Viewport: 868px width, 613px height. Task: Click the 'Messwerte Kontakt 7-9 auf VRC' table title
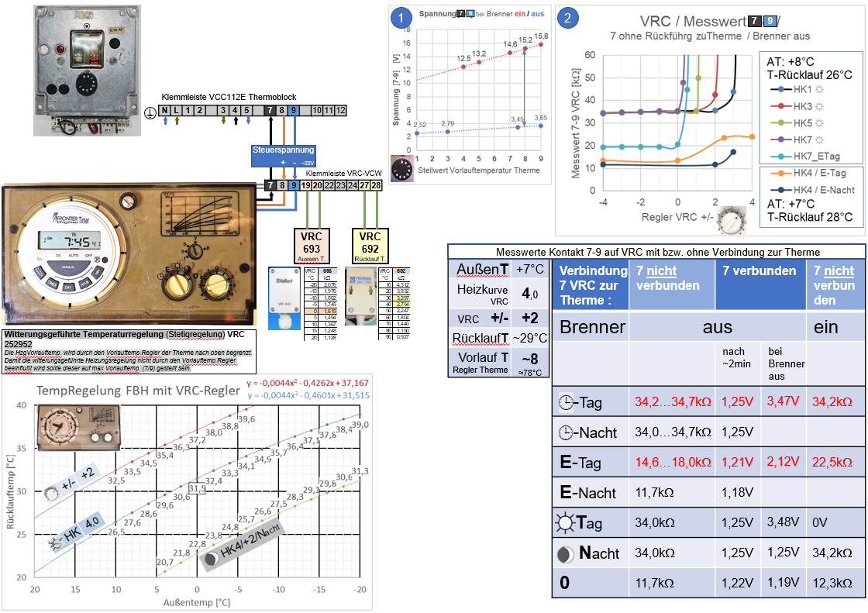658,252
